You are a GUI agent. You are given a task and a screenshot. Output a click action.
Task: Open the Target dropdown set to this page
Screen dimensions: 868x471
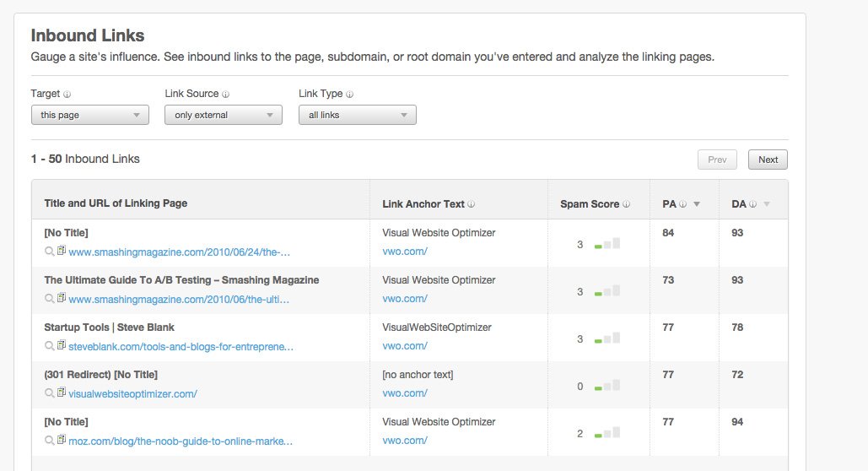pyautogui.click(x=89, y=115)
